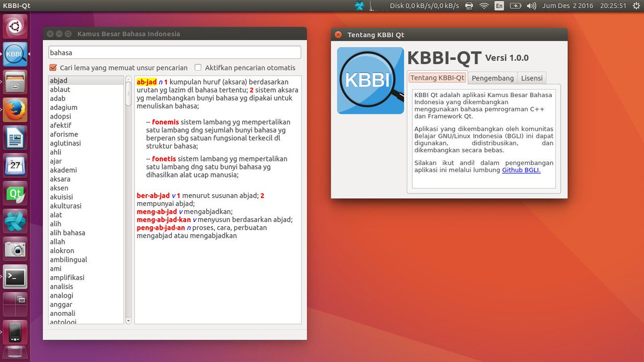Launch Qt Creator from the launcher
Screen dimensions: 644x362
tap(15, 194)
